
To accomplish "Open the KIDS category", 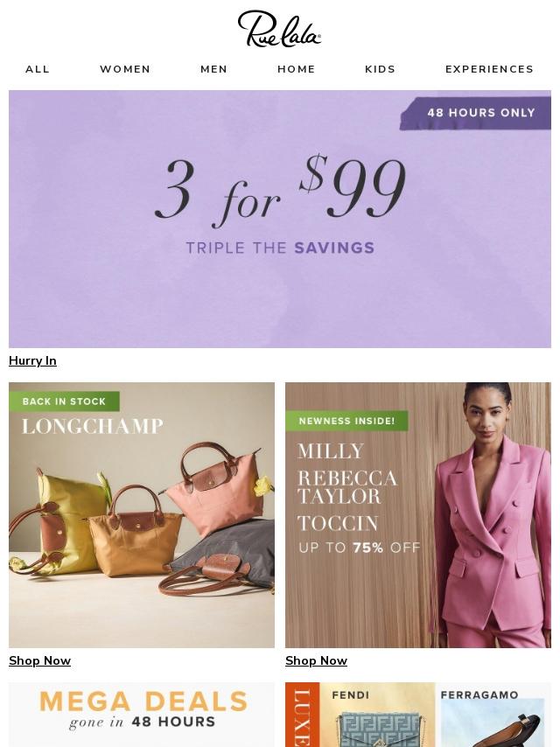I will (x=381, y=69).
